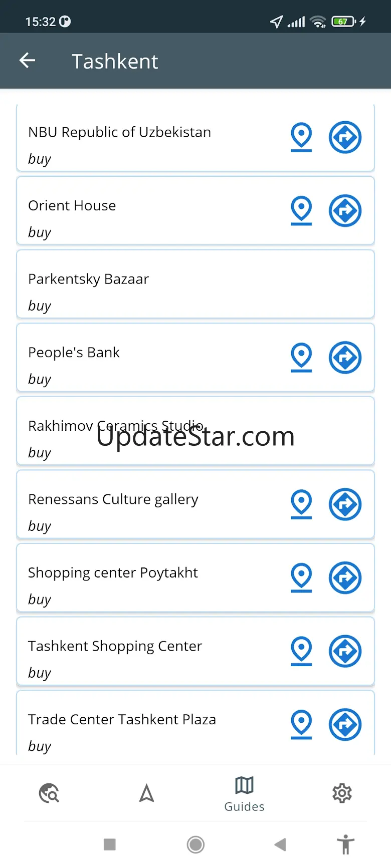Viewport: 391px width, 868px height.
Task: Open the Guides tab
Action: [244, 794]
